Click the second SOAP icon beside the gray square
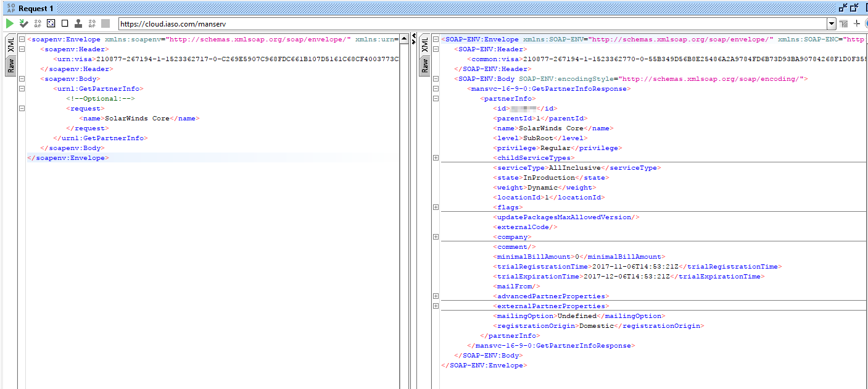 [92, 23]
